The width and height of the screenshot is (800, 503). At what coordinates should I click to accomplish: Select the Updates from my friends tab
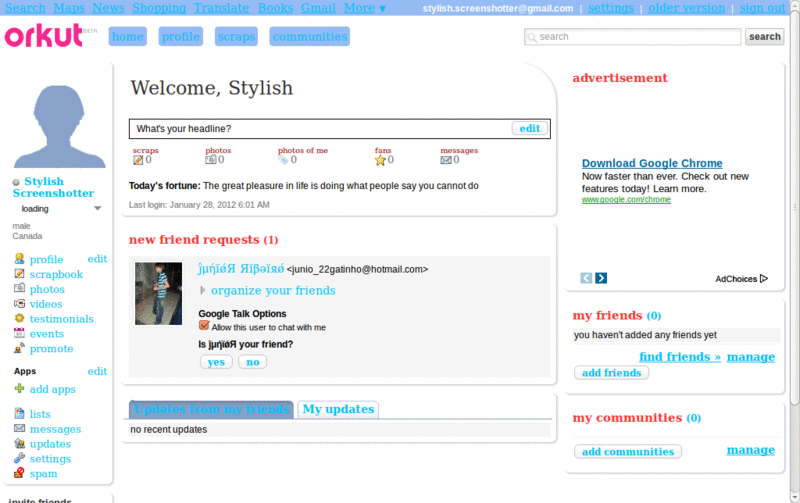211,409
